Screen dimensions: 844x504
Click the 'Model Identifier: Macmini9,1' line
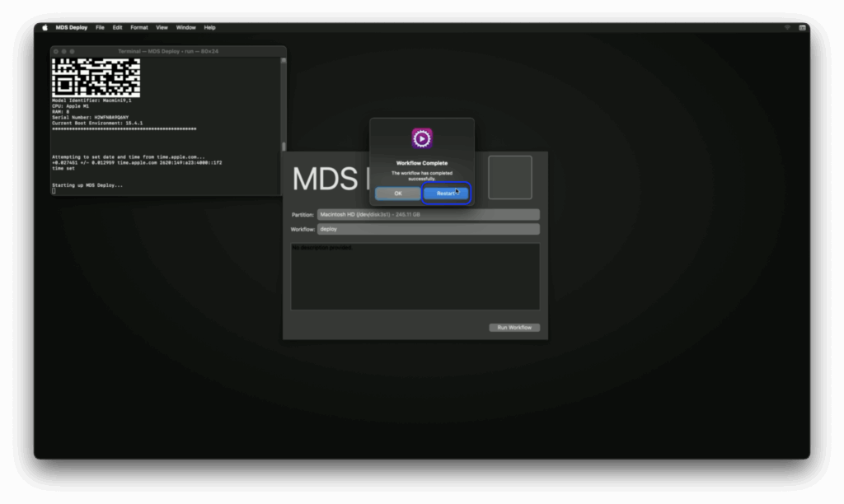tap(91, 100)
